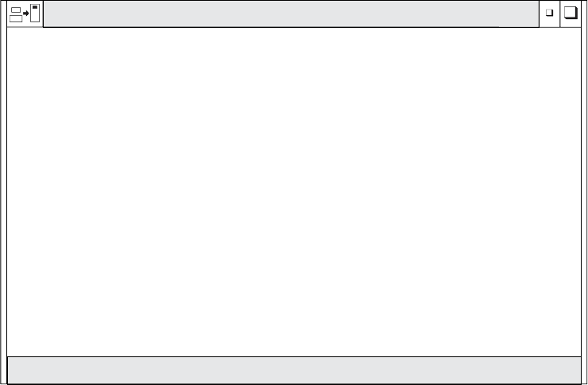Click the empty white client area

click(x=294, y=192)
